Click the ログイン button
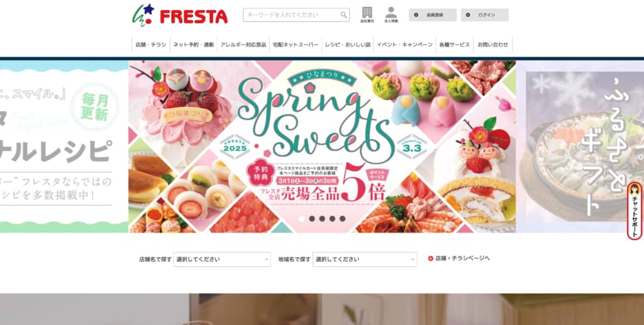Screen dimensions: 644x325 pyautogui.click(x=485, y=15)
